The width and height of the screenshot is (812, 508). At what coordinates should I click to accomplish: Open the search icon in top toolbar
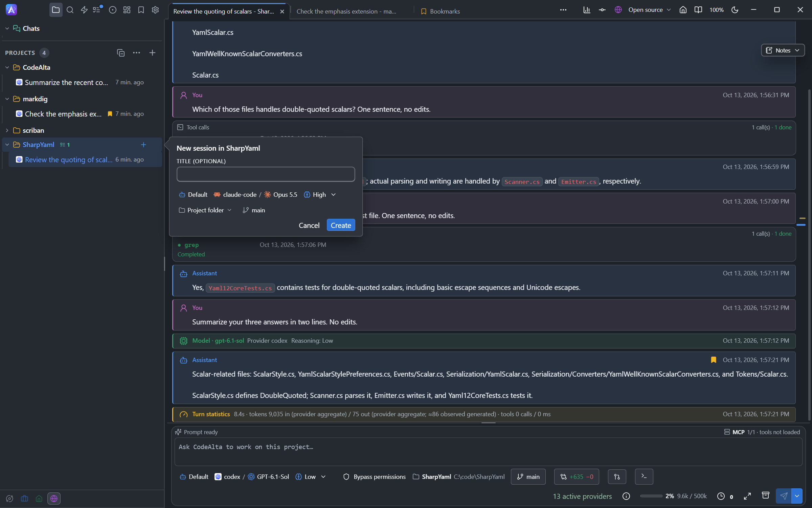coord(70,10)
